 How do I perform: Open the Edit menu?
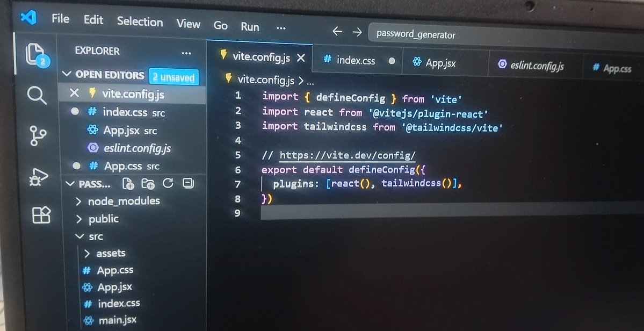pos(93,20)
